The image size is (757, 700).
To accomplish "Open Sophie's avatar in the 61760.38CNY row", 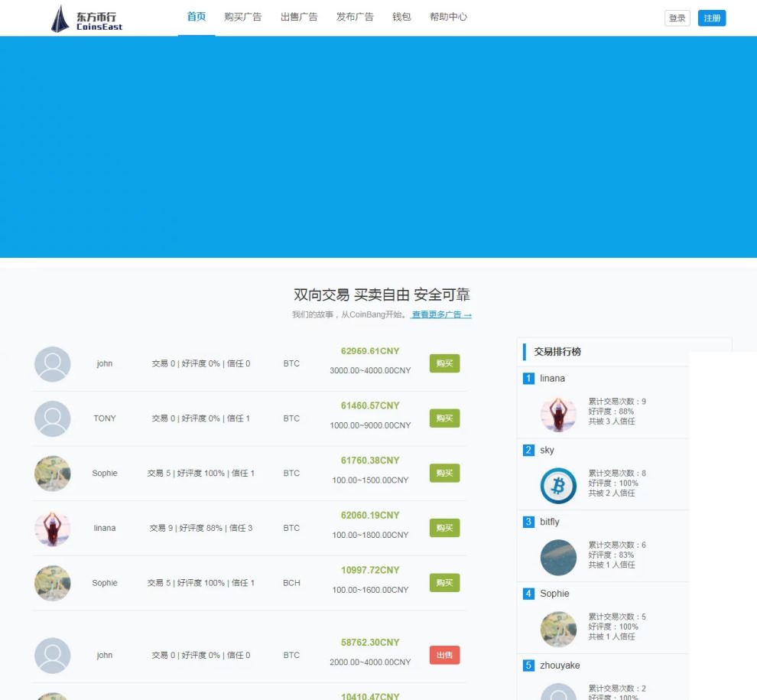I will pos(53,474).
